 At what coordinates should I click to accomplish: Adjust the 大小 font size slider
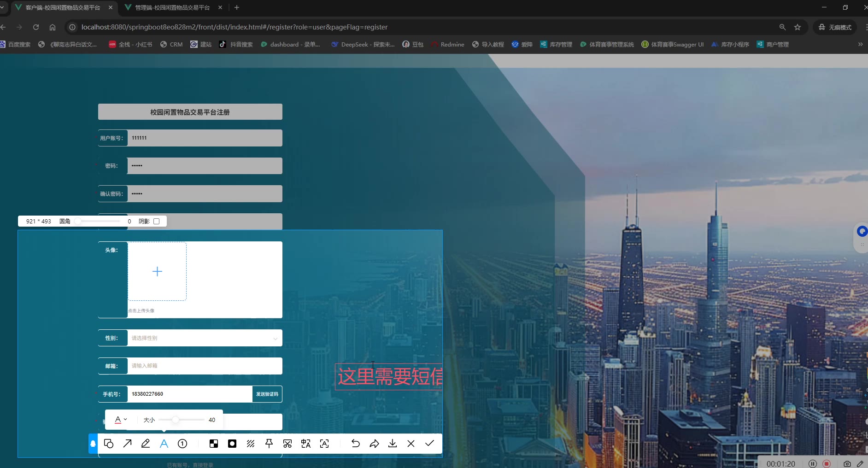click(x=176, y=420)
